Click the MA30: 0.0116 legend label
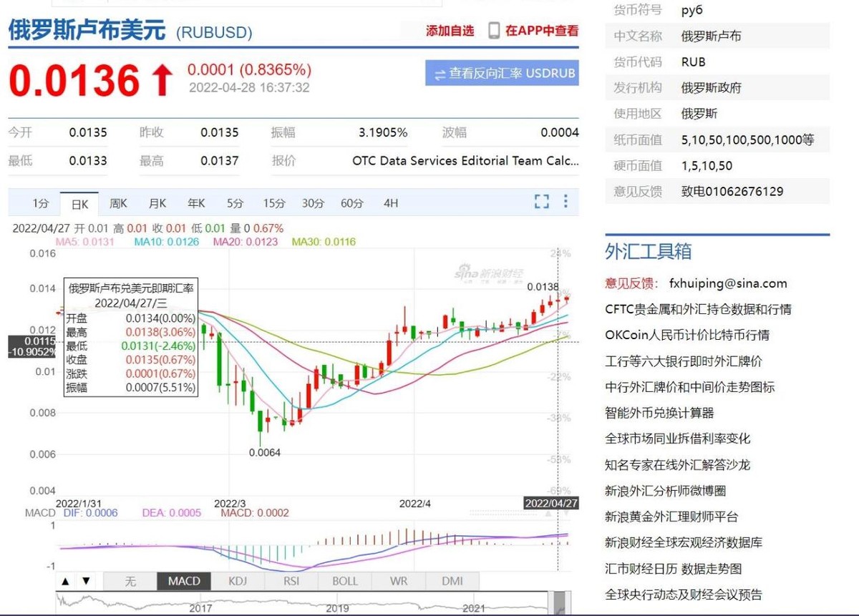The image size is (859, 616). pos(324,242)
